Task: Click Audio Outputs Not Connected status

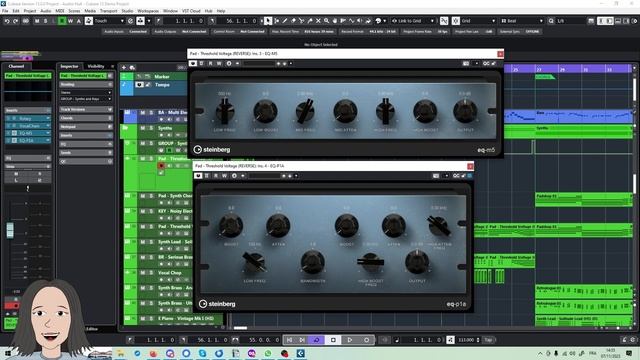Action: click(x=180, y=31)
